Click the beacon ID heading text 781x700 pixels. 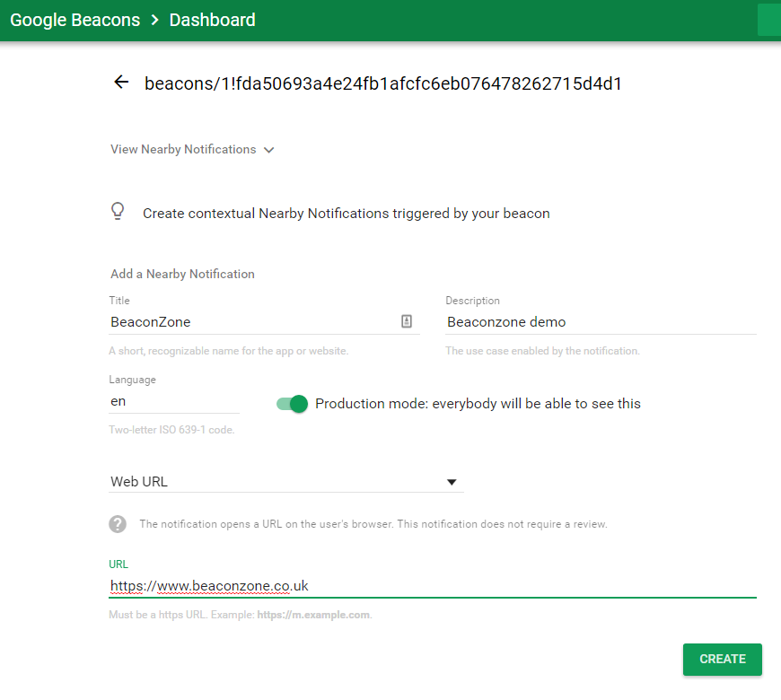click(383, 84)
